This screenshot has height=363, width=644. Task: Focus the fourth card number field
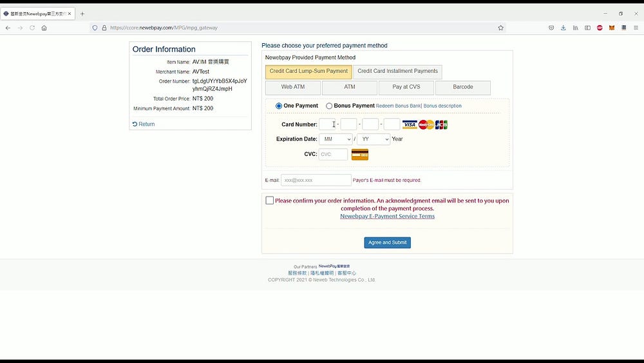click(x=392, y=124)
